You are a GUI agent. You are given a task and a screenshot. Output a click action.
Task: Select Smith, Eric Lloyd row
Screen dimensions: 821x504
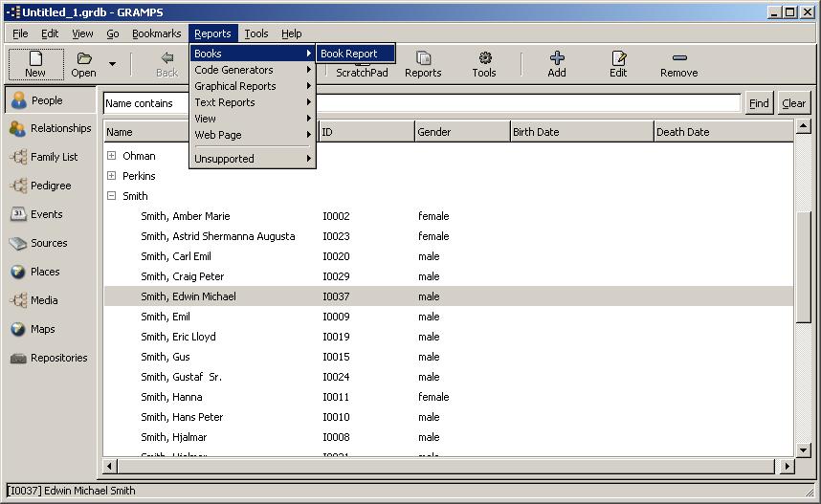pos(449,337)
